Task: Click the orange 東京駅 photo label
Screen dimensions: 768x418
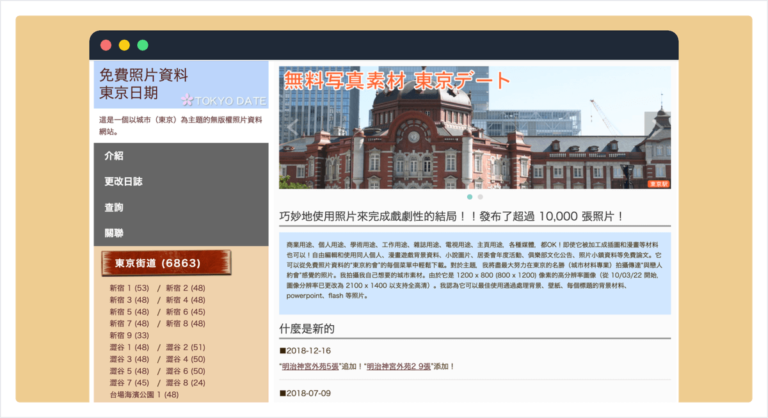Action: (x=658, y=184)
